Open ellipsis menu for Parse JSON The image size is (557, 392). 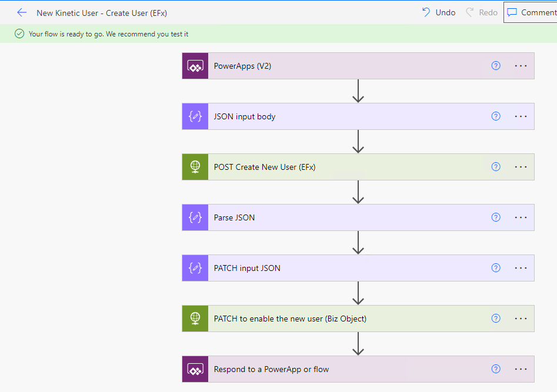[x=521, y=217]
